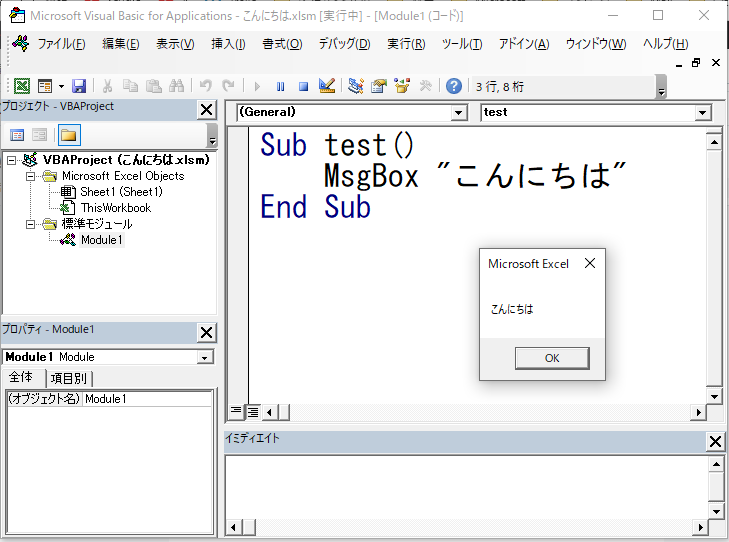Close the プロパティ pane
This screenshot has width=729, height=542.
pyautogui.click(x=206, y=332)
